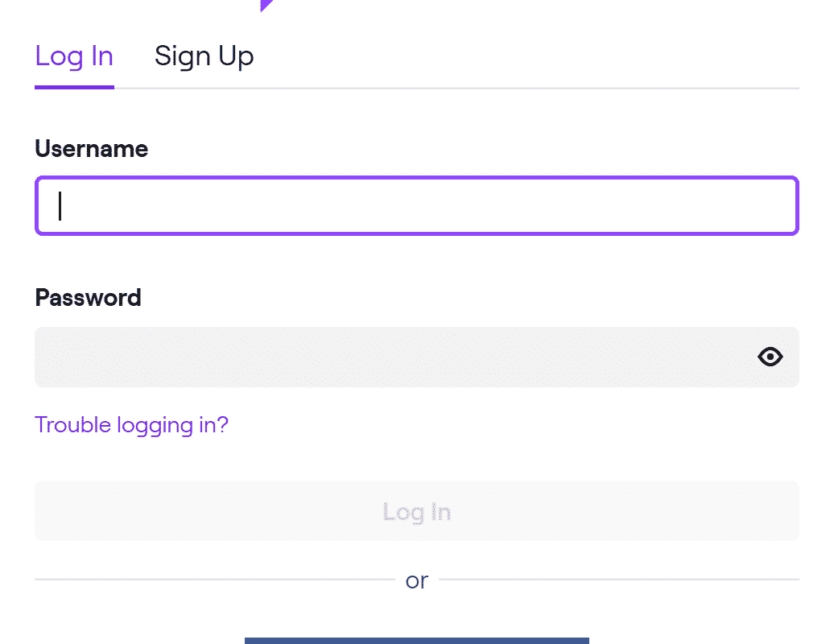834x644 pixels.
Task: Select the Log In tab
Action: coord(74,56)
